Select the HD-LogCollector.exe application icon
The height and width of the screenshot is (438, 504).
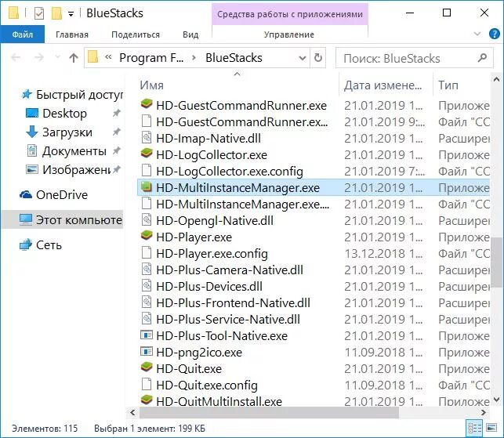click(x=147, y=154)
